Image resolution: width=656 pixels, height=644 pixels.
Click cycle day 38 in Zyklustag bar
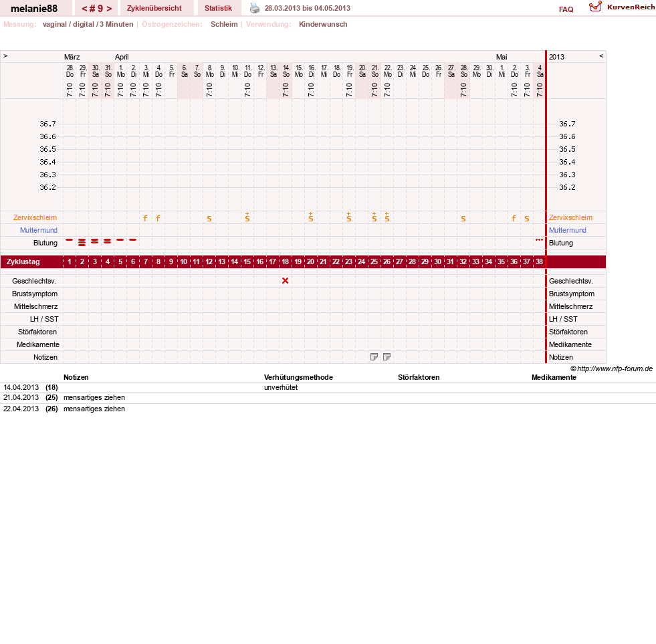(x=539, y=261)
